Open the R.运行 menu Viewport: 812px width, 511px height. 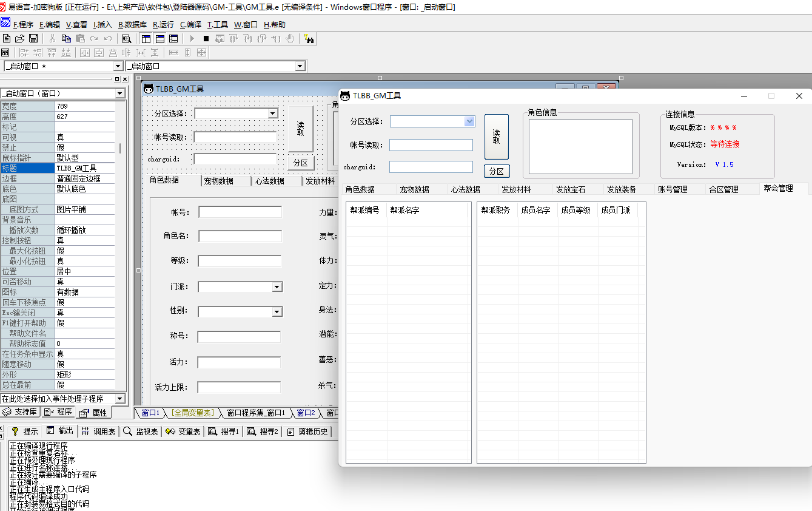tap(163, 25)
